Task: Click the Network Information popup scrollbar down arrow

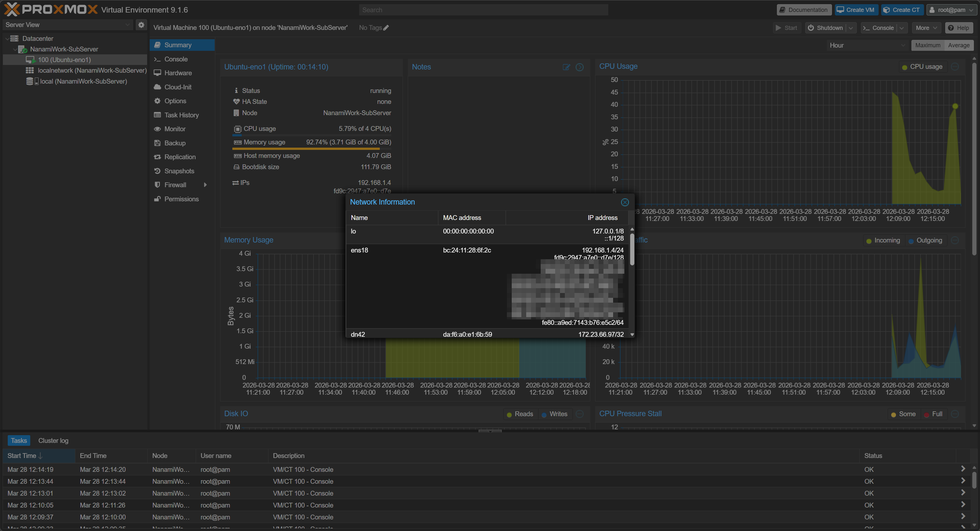Action: 632,335
